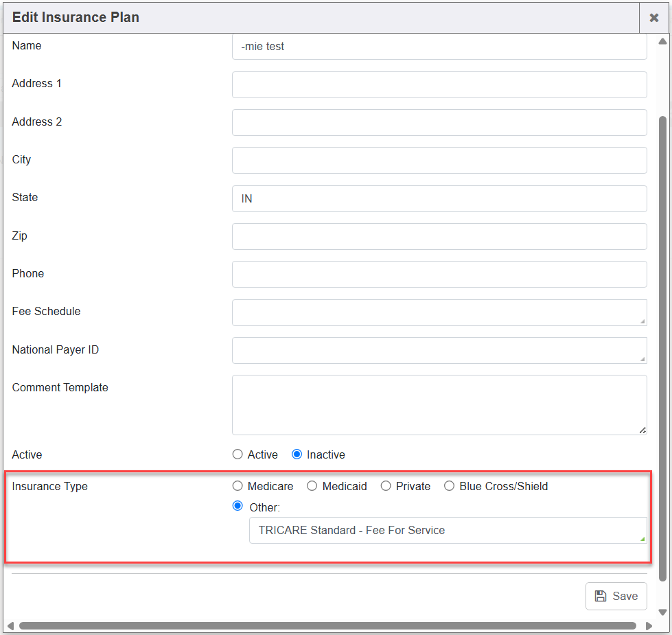The width and height of the screenshot is (672, 635).
Task: Close the Edit Insurance Plan dialog
Action: 653,18
